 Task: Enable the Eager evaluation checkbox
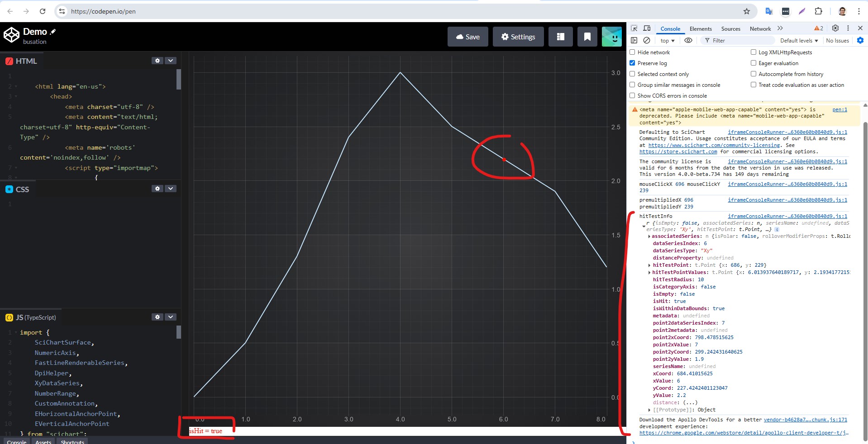tap(754, 63)
